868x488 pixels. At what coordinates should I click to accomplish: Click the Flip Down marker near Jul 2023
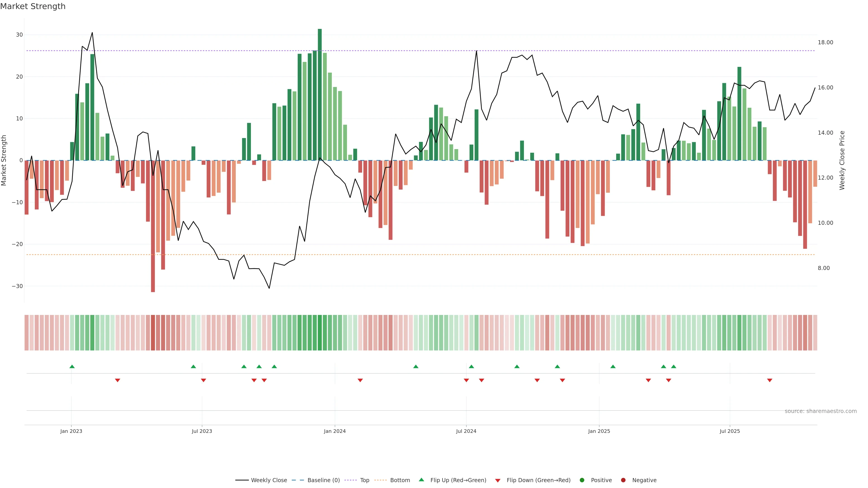[203, 380]
